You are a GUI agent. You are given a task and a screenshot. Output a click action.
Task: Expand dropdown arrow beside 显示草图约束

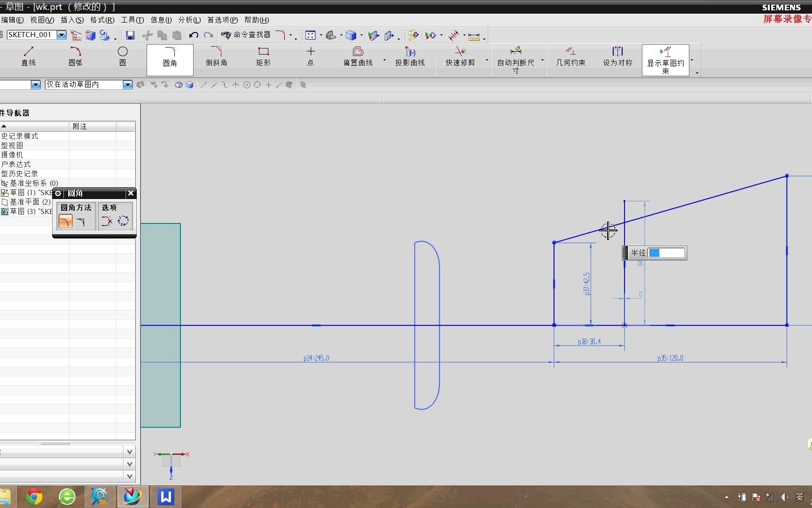692,60
